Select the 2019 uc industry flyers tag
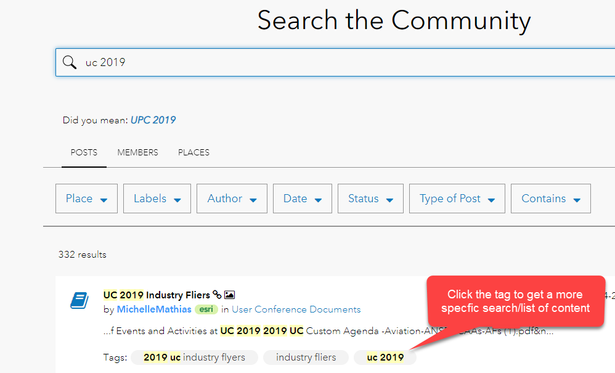The height and width of the screenshot is (373, 615). click(195, 357)
